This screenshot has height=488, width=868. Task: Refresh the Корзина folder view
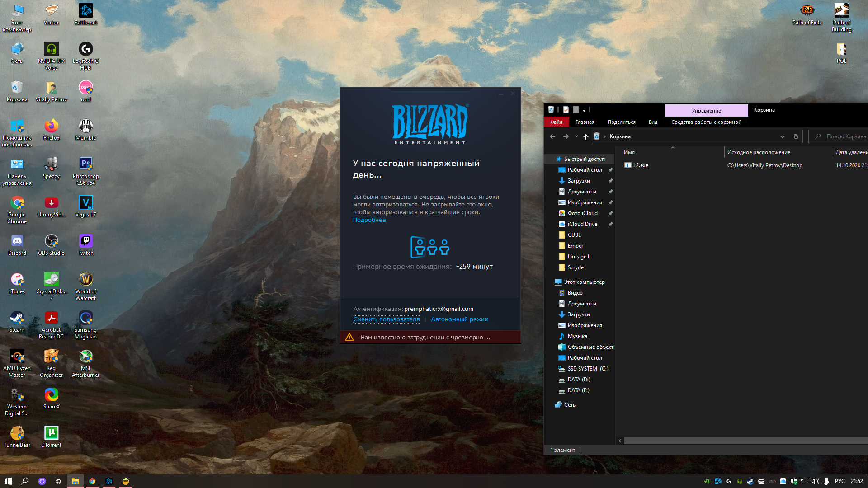[796, 136]
